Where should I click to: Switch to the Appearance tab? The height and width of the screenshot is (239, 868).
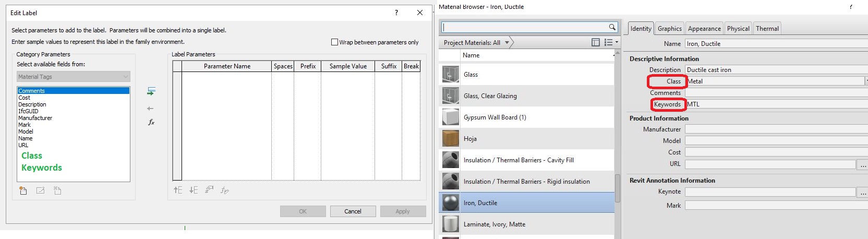[704, 29]
